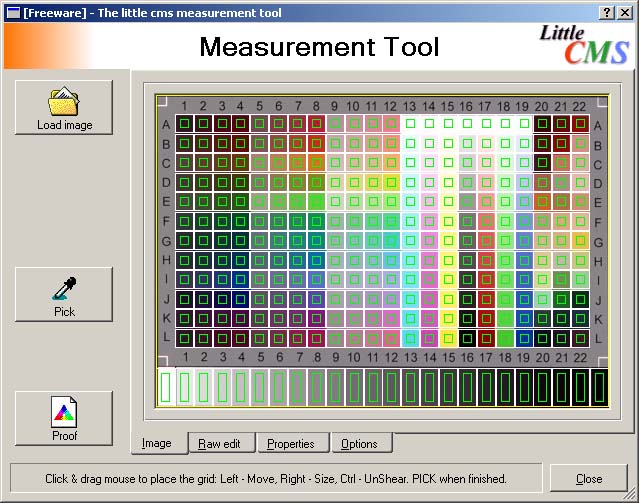Go to the Properties tab

[x=291, y=443]
